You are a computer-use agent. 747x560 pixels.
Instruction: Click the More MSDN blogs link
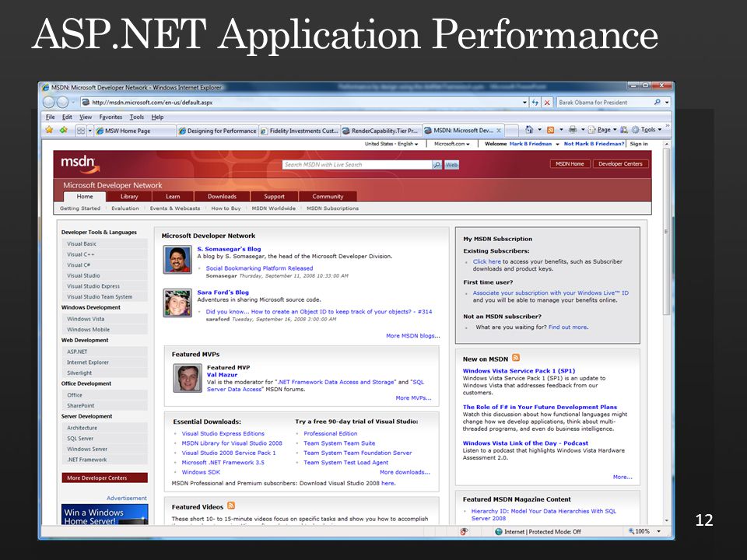click(x=413, y=336)
